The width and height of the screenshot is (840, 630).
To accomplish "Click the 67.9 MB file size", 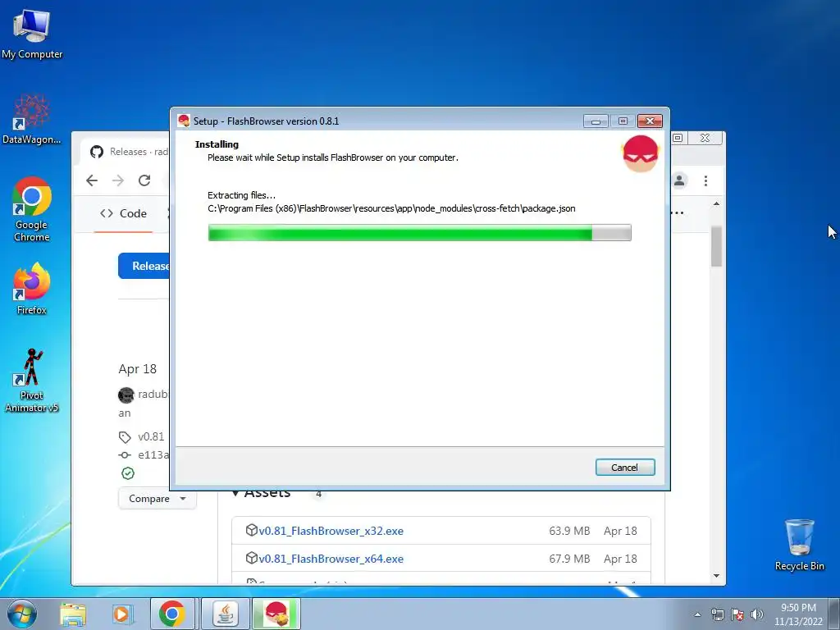I will coord(569,559).
